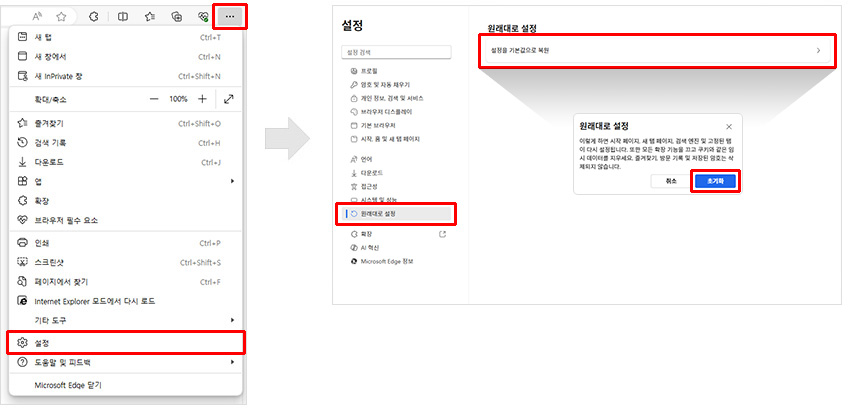Viewport: 850px width, 410px height.
Task: Expand the 앱 submenu
Action: click(232, 181)
